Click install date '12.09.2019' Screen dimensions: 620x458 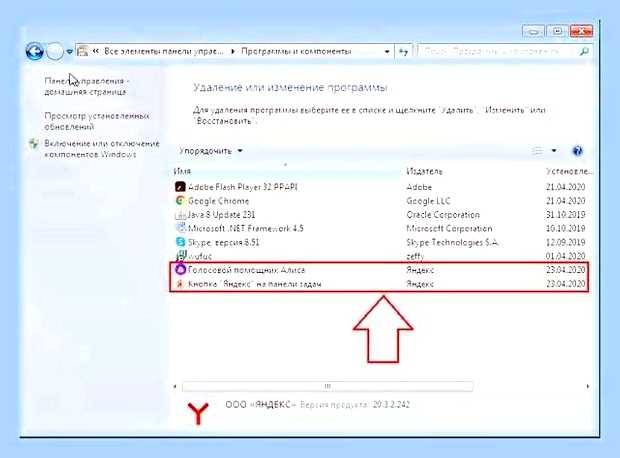565,242
